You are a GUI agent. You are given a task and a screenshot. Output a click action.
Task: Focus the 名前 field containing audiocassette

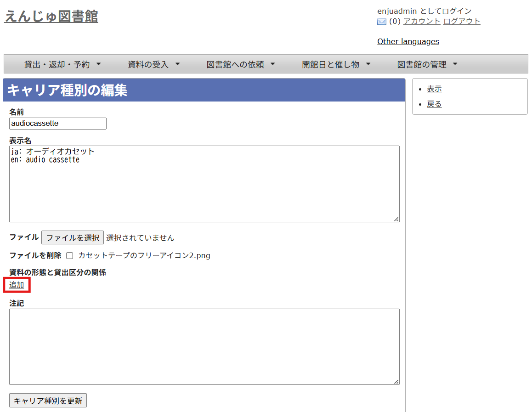(58, 124)
